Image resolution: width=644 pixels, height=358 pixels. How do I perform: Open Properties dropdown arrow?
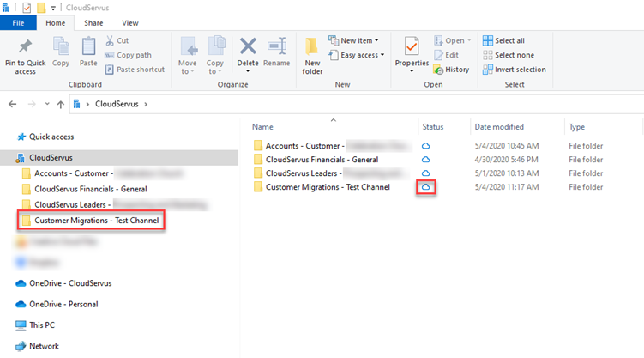(412, 71)
